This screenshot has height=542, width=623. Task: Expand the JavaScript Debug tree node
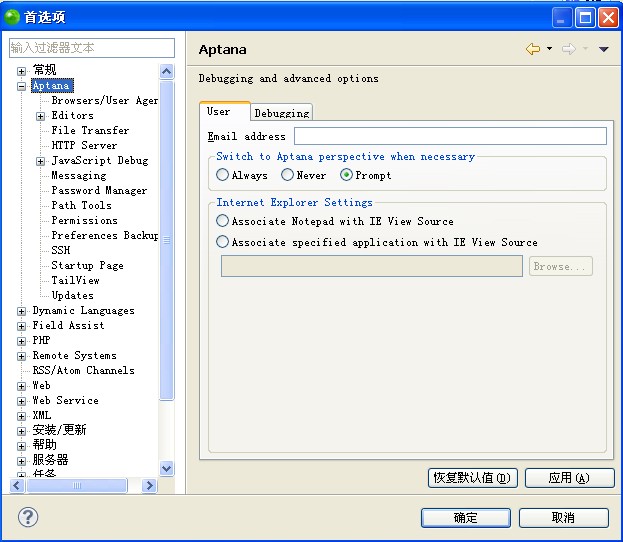[40, 161]
